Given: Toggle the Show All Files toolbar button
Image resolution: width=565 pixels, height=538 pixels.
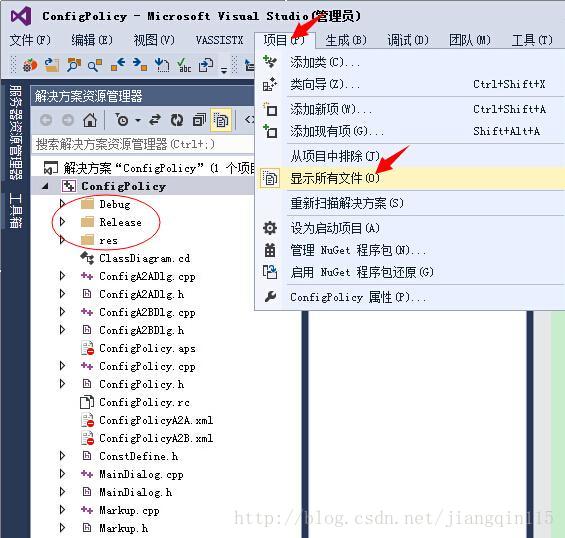Looking at the screenshot, I should (221, 120).
